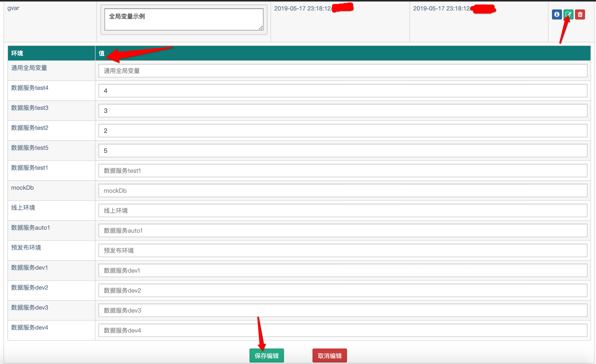The image size is (596, 364).
Task: Click the 数据服务dev2 value input
Action: [x=343, y=290]
